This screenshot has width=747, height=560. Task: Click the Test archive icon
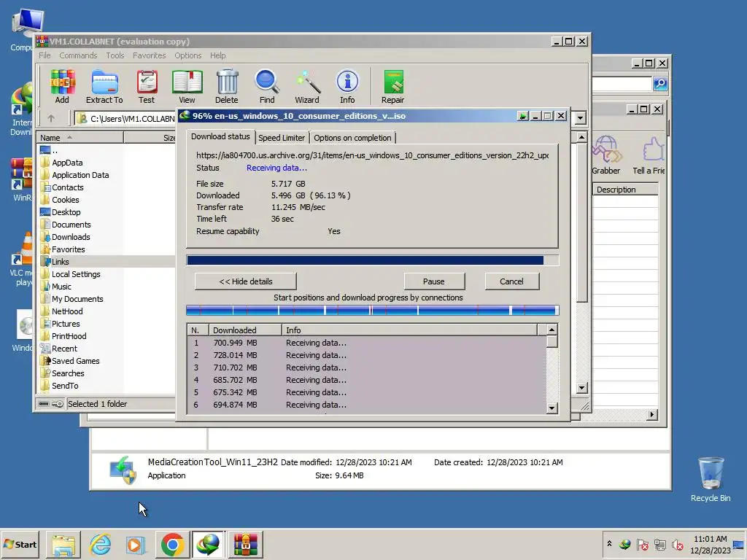coord(147,86)
